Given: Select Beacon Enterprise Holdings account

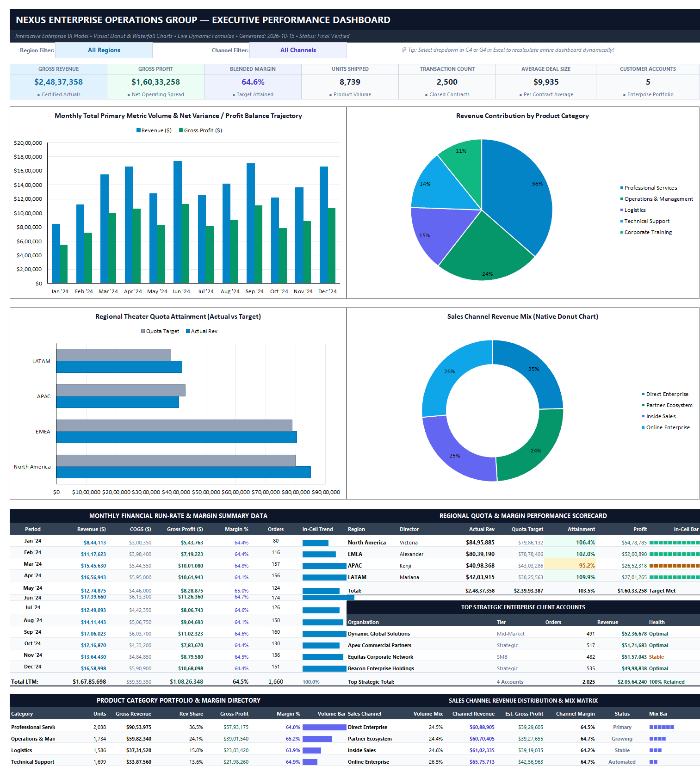Looking at the screenshot, I should click(x=381, y=668).
